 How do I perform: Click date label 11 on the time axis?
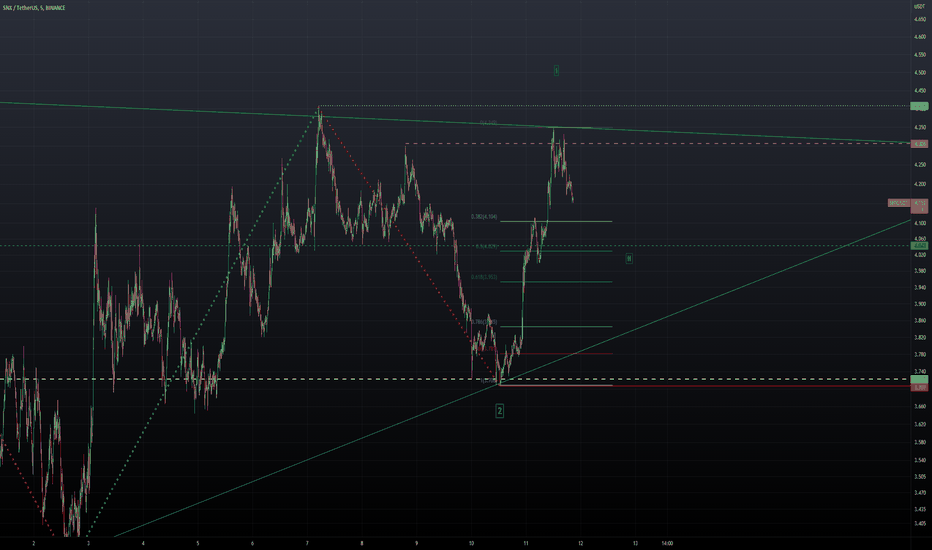point(526,543)
